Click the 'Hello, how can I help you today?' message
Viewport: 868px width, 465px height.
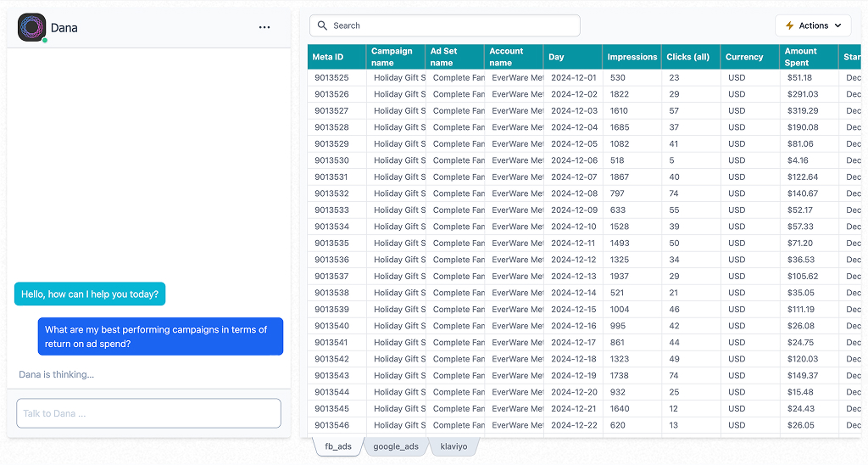(x=90, y=294)
